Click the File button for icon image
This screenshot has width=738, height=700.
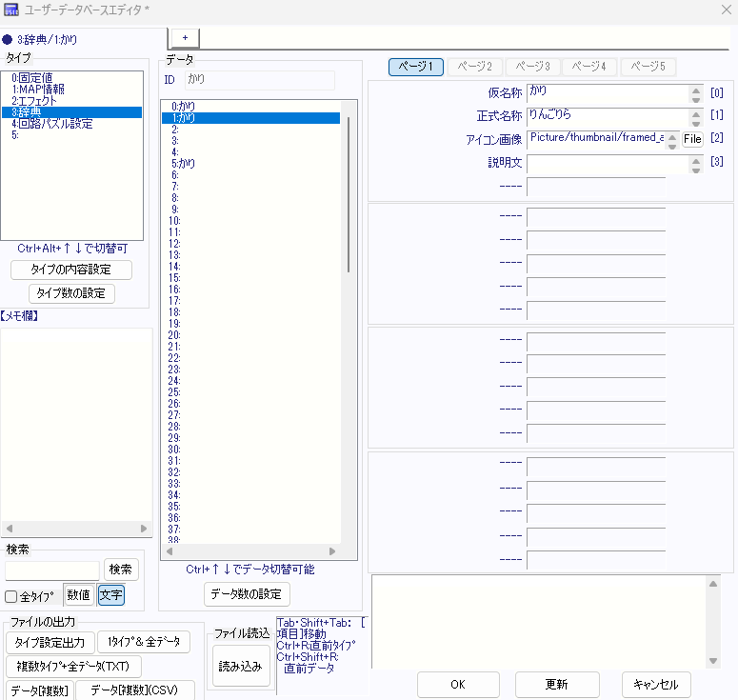tap(692, 139)
